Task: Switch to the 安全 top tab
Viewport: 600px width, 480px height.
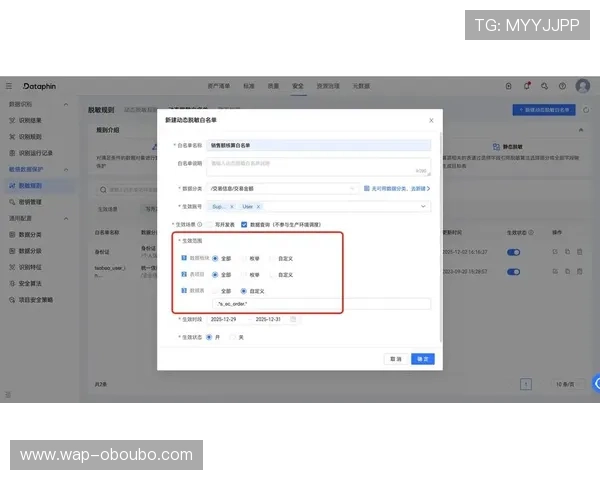Action: (298, 86)
